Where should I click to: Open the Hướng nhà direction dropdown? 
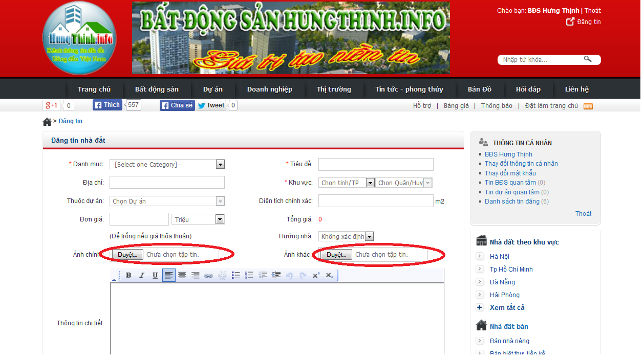[346, 236]
